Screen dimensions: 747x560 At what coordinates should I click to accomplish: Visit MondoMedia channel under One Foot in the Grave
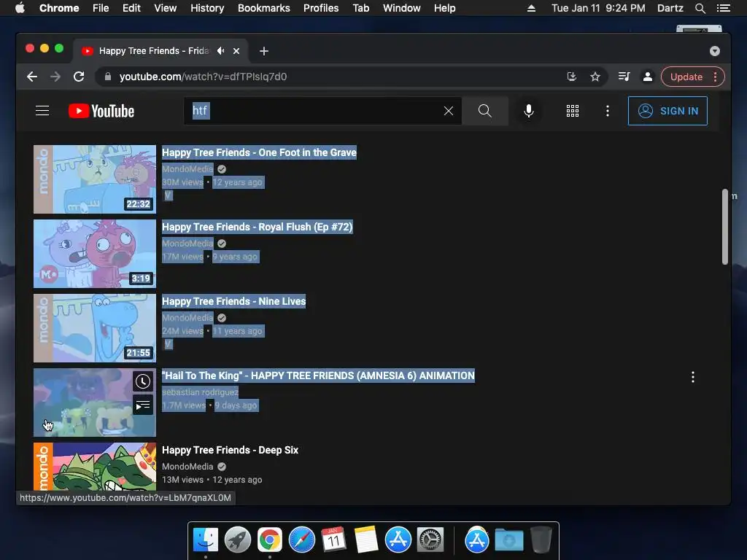pos(187,168)
